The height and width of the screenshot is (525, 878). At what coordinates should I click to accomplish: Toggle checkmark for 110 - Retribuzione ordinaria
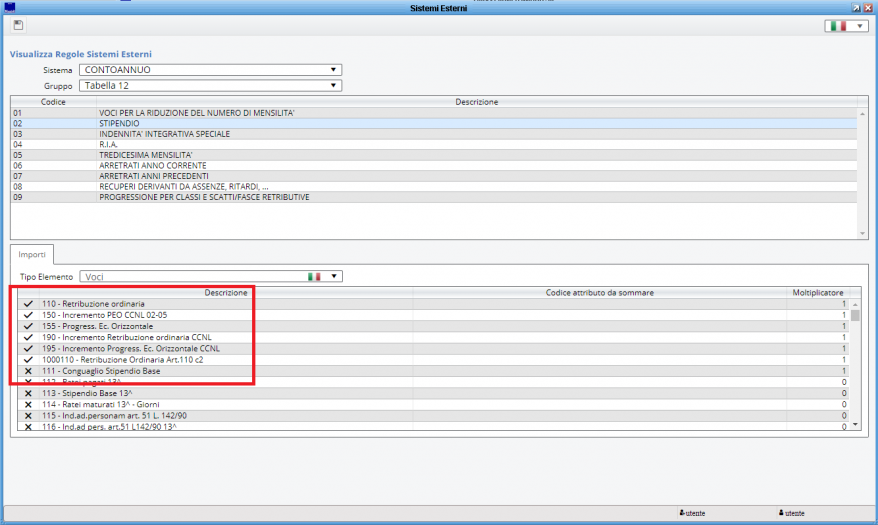[28, 304]
